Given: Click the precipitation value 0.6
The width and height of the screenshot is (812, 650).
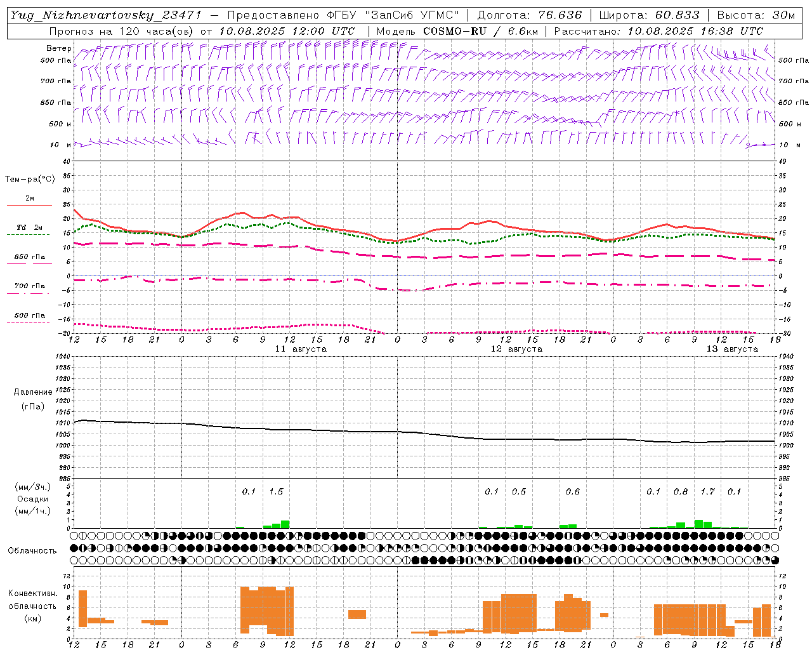Looking at the screenshot, I should coord(573,491).
